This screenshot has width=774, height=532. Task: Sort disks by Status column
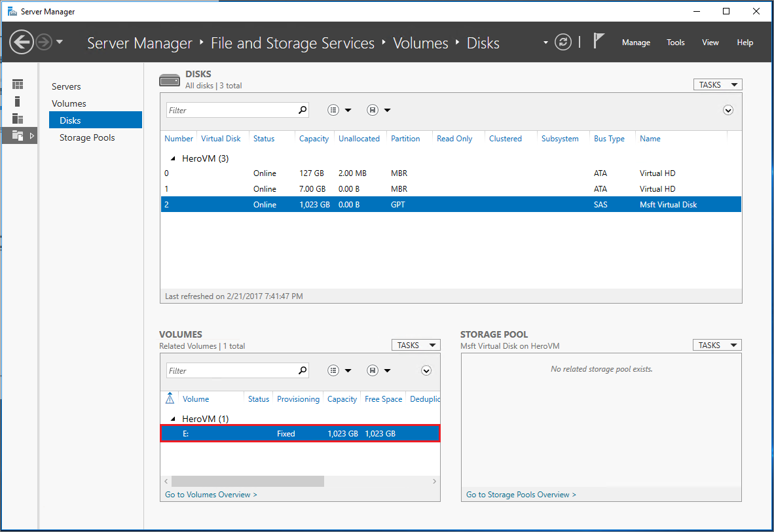(x=264, y=139)
